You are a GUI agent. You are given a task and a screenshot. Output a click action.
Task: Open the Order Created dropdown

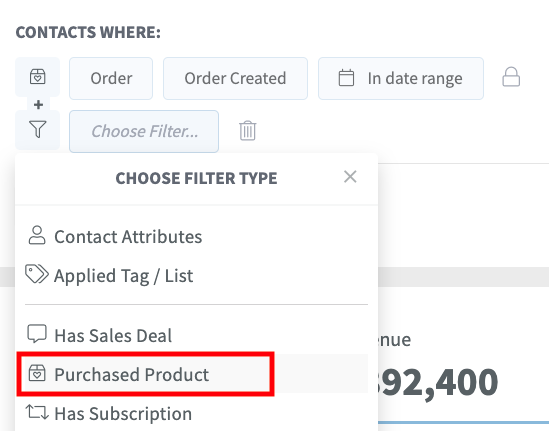235,78
